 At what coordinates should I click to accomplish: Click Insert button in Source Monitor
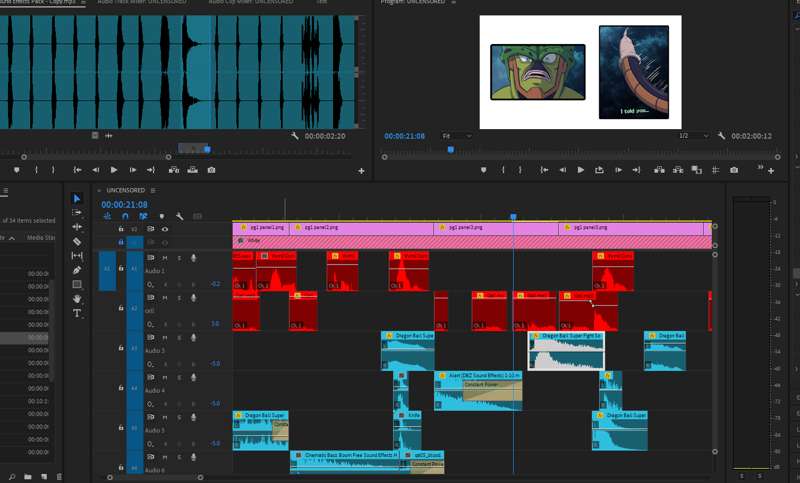click(x=174, y=170)
